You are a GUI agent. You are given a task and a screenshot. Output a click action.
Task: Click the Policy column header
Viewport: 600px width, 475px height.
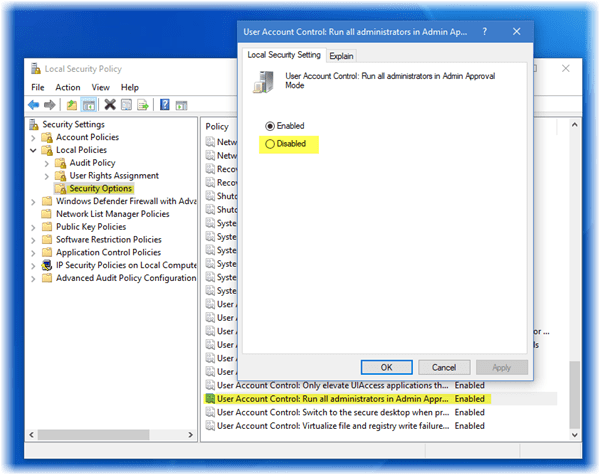217,127
